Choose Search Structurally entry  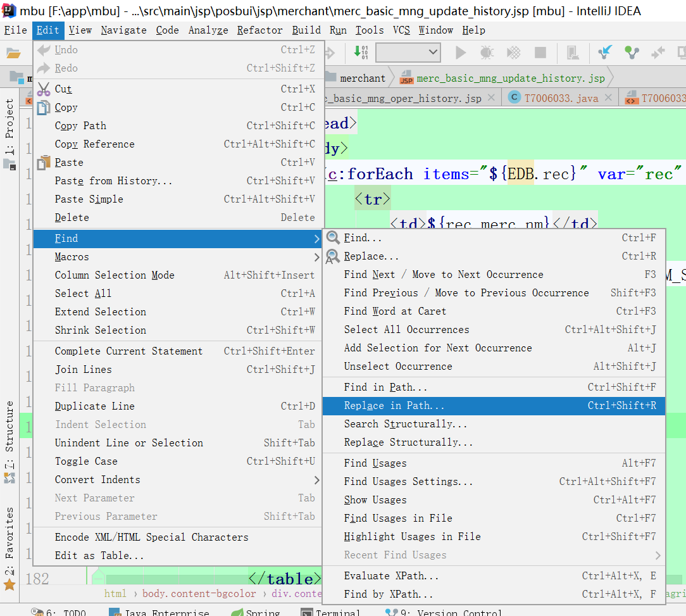pos(494,424)
